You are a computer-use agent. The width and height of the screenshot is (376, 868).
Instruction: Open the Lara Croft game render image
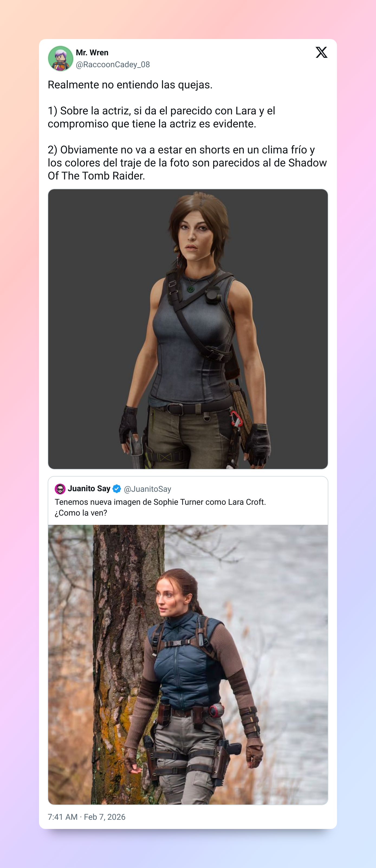[188, 329]
